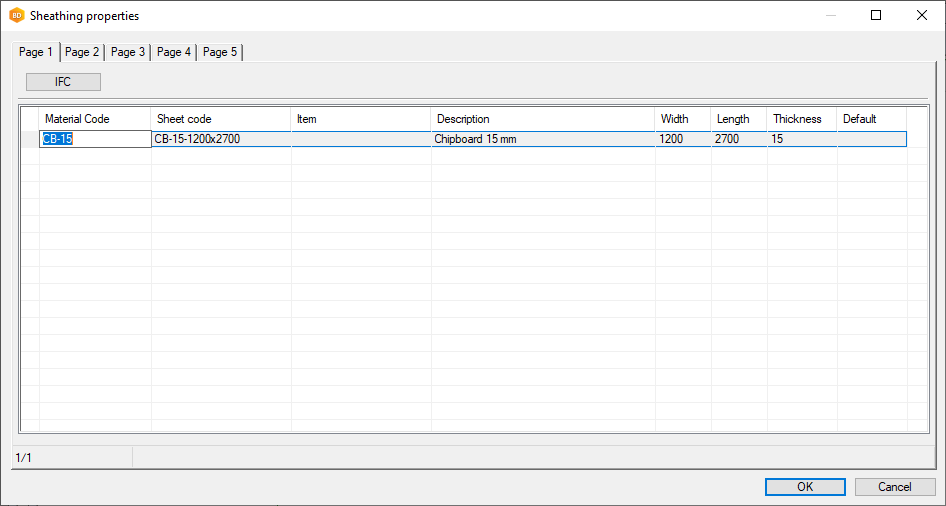Click the Sheathing properties app icon
946x506 pixels.
click(x=16, y=16)
